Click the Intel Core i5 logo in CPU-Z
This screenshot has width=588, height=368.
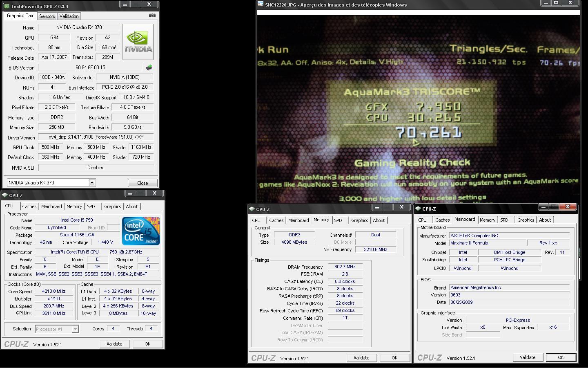[x=141, y=231]
